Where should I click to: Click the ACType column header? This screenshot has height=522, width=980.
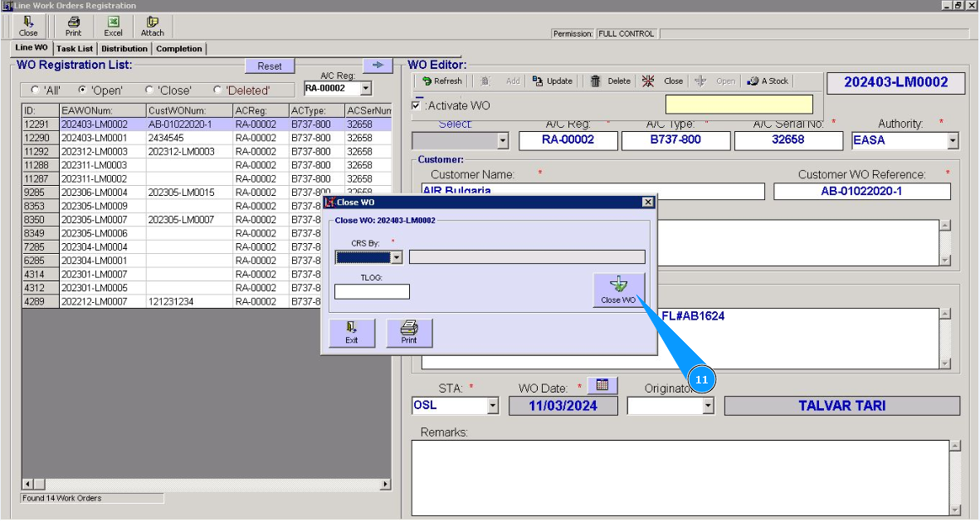pos(317,110)
